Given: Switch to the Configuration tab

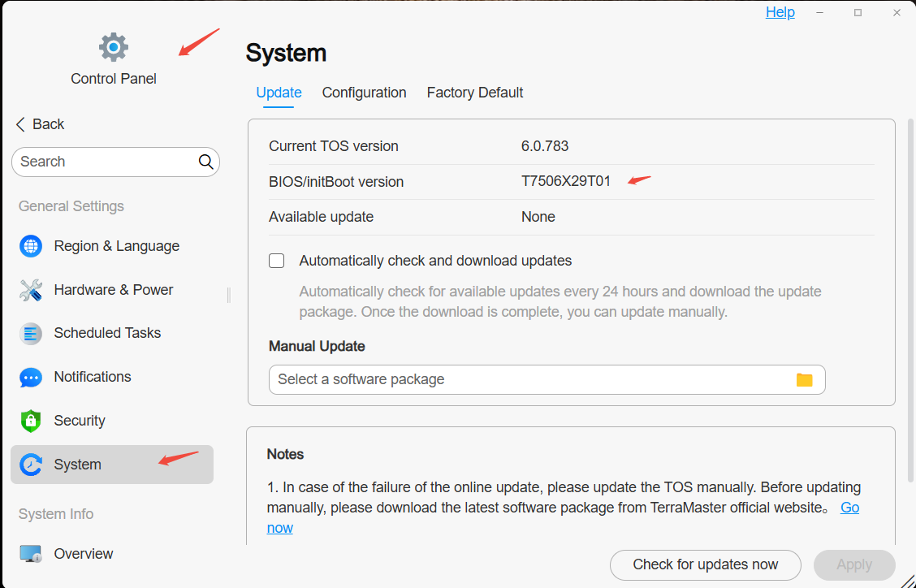Looking at the screenshot, I should (x=364, y=93).
